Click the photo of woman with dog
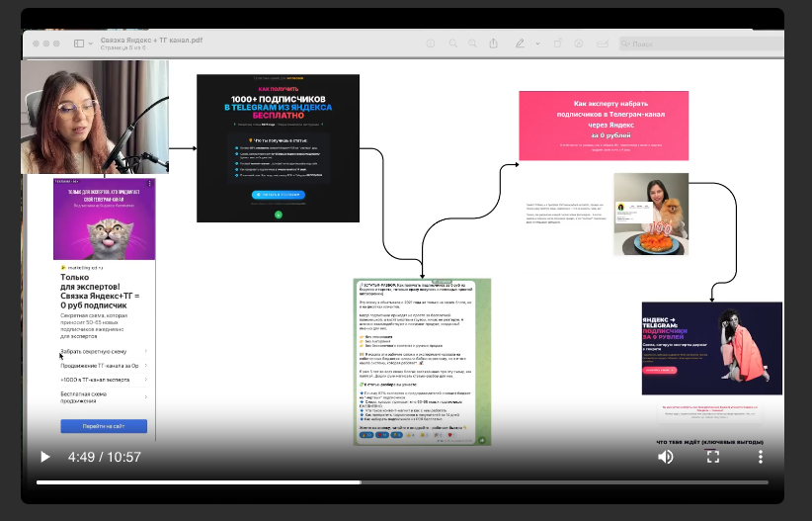The image size is (812, 521). pos(651,215)
